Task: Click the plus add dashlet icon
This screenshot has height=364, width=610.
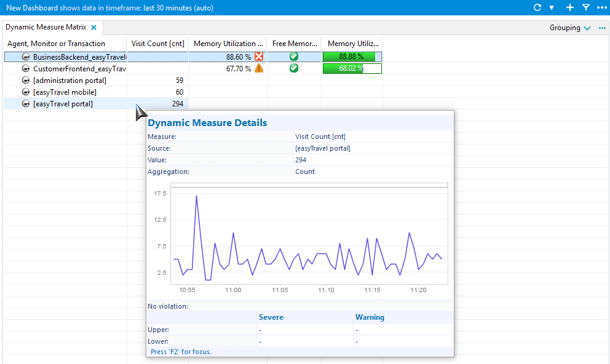Action: [x=569, y=7]
